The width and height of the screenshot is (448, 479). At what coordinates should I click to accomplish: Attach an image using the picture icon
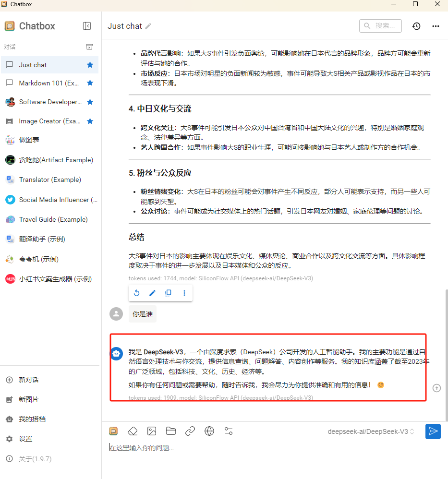152,431
